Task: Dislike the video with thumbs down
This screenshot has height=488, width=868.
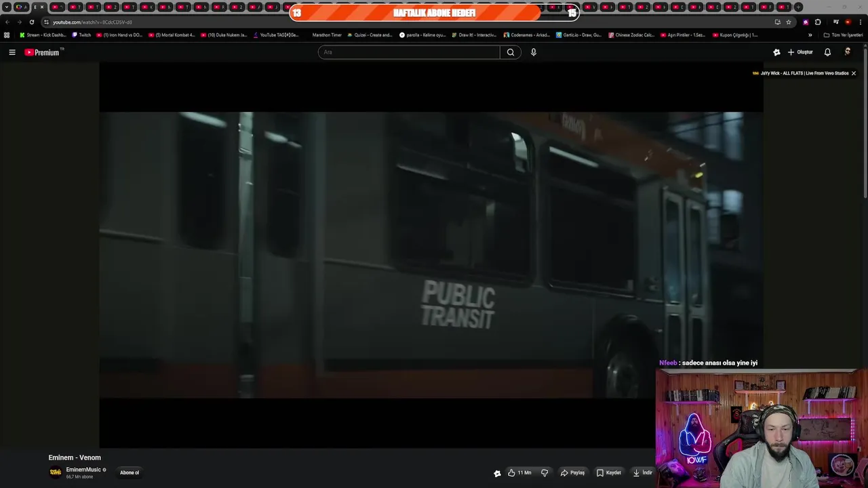Action: 545,473
